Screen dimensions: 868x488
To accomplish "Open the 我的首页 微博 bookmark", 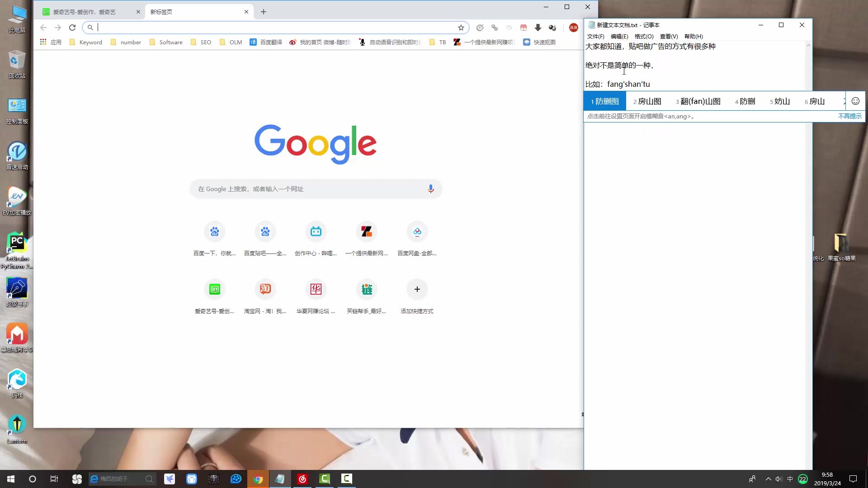I will tap(320, 42).
